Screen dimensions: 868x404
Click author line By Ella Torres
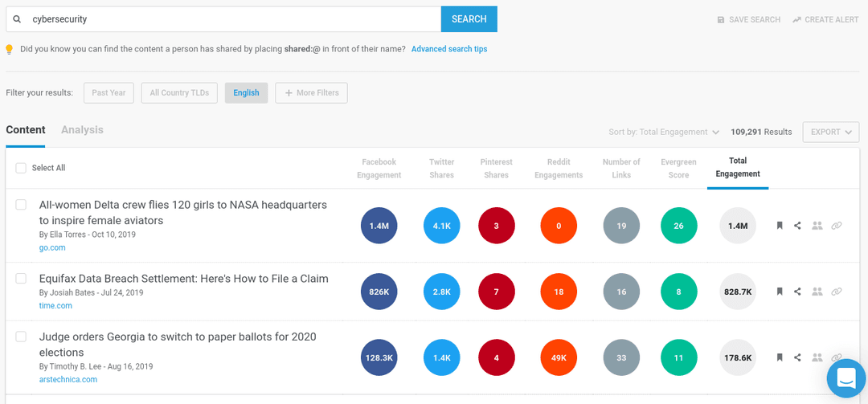[88, 234]
